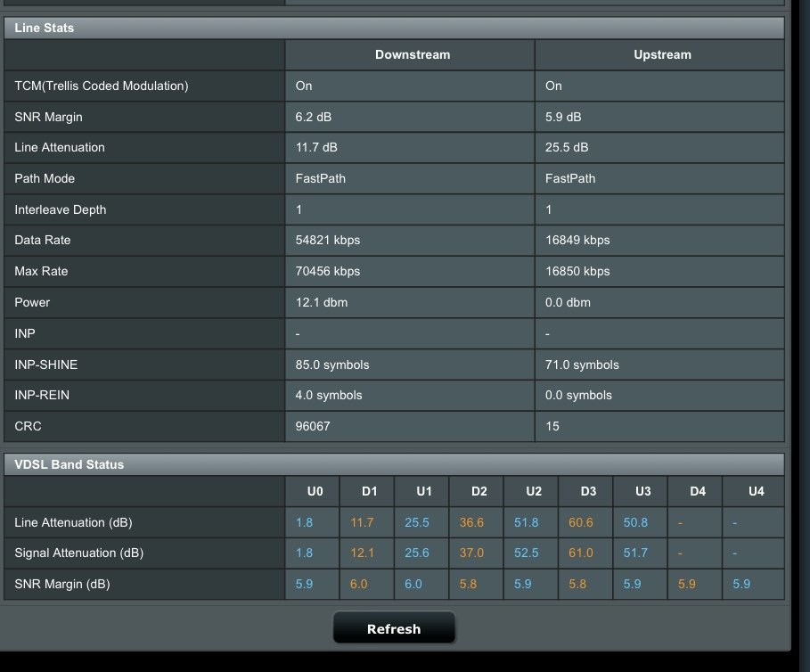Click the INP-SHINE downstream value 85.0 symbols
This screenshot has height=672, width=810.
click(x=332, y=365)
